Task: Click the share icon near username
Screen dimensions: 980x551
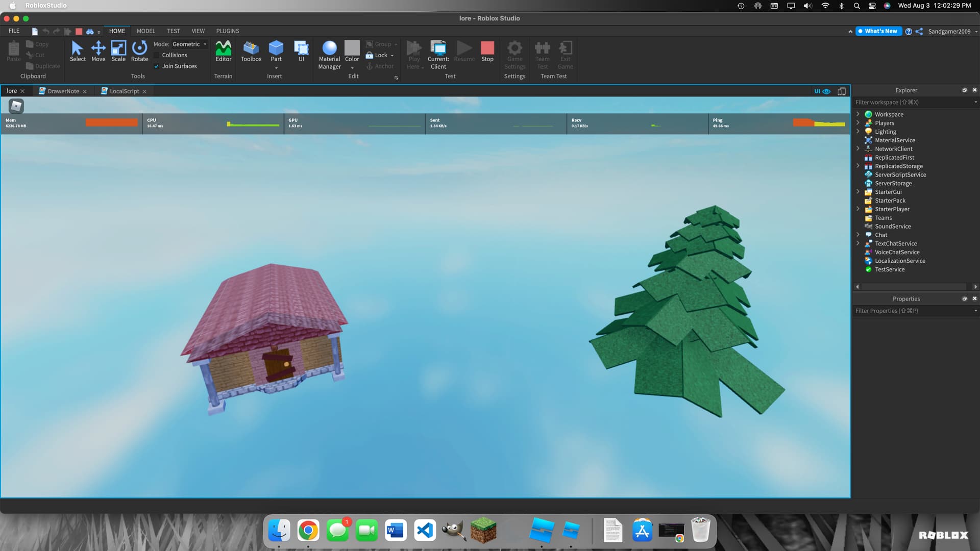Action: pyautogui.click(x=919, y=32)
